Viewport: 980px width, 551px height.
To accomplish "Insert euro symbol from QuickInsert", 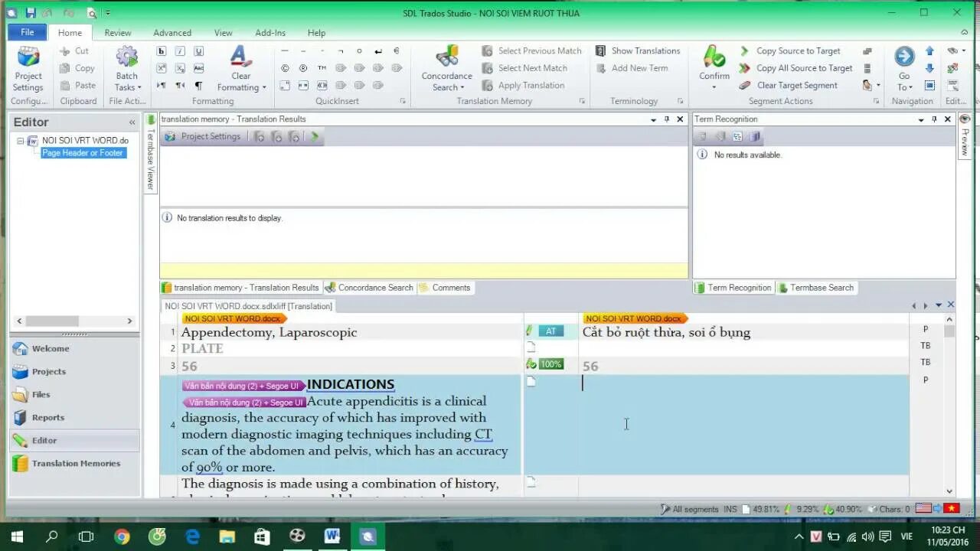I will click(x=397, y=51).
